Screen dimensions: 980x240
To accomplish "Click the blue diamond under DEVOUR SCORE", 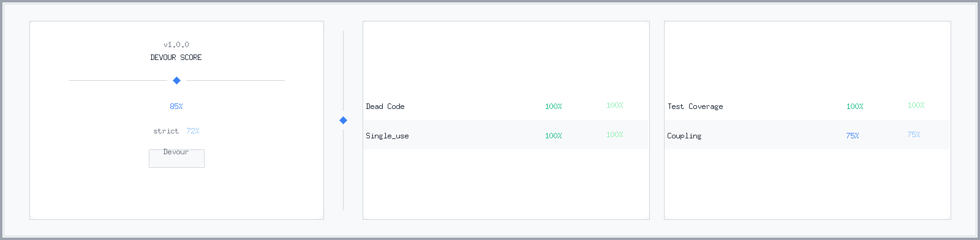I will pyautogui.click(x=176, y=80).
